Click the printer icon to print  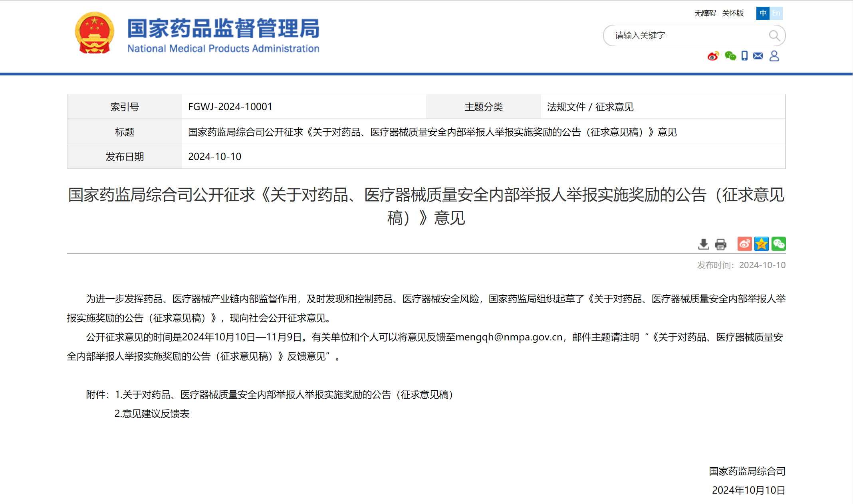pyautogui.click(x=720, y=244)
